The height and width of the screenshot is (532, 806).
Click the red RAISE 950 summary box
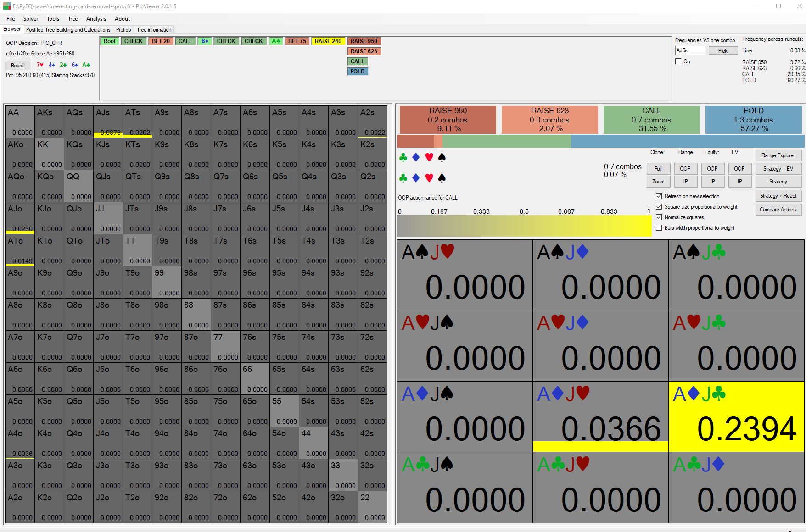pos(448,120)
